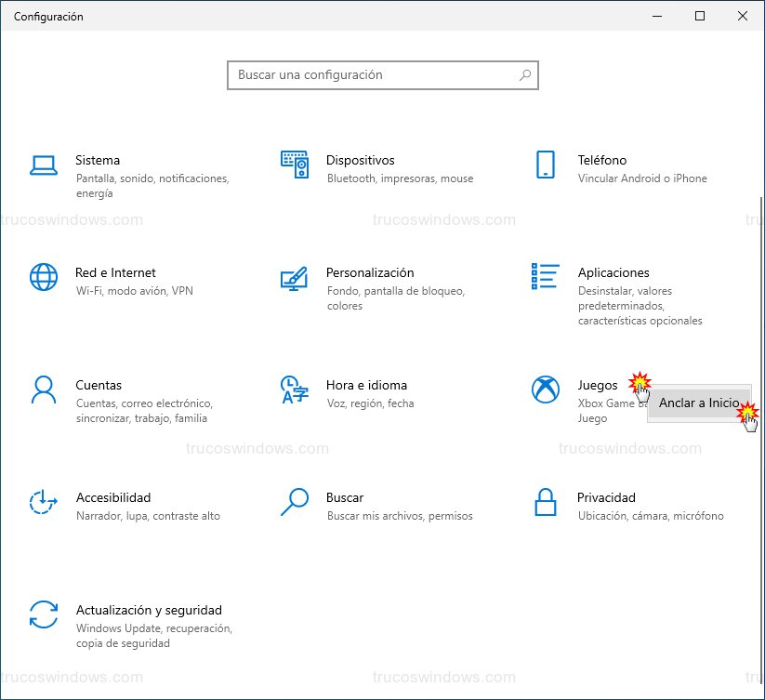Open the Red e Internet globe icon
The image size is (765, 700).
click(44, 277)
